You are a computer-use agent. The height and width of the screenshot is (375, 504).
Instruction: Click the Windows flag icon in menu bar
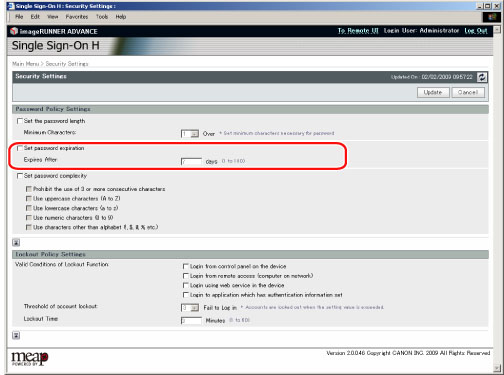(x=492, y=17)
